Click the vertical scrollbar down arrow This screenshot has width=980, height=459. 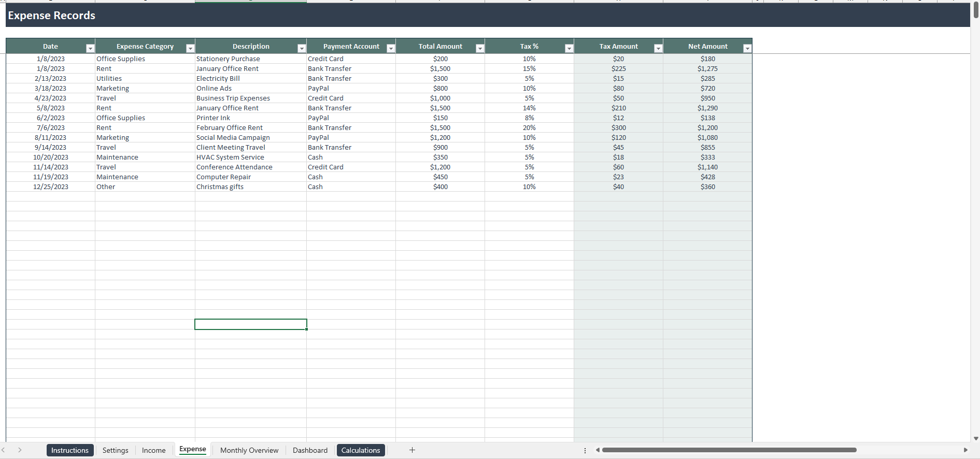pyautogui.click(x=976, y=438)
